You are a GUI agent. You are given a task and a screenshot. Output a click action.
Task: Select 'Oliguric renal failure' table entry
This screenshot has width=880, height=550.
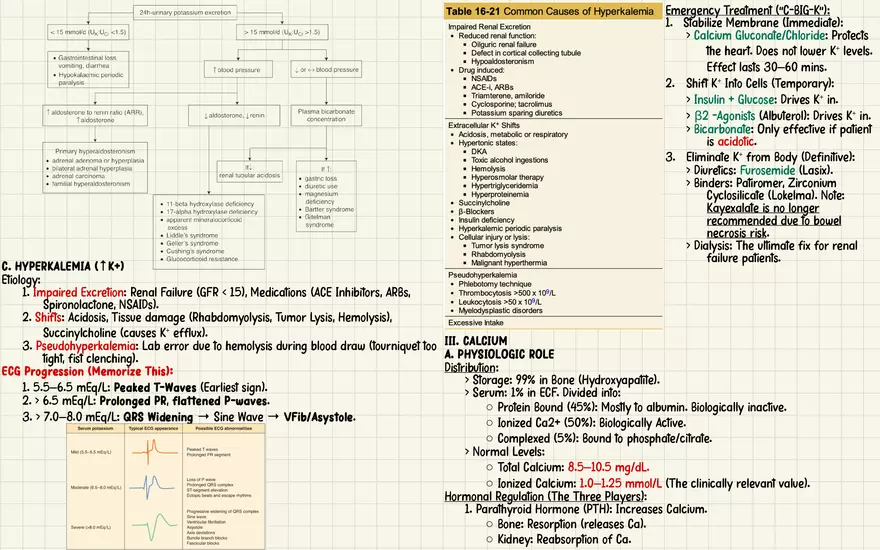tap(503, 44)
